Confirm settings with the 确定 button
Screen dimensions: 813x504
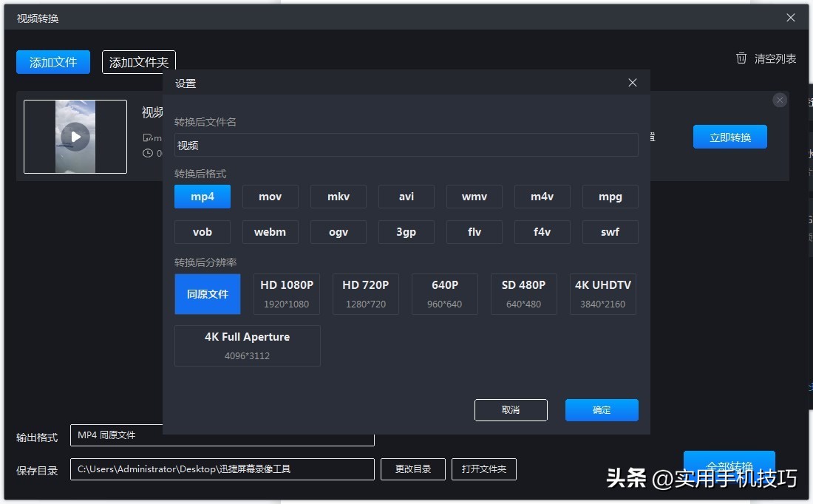coord(602,410)
